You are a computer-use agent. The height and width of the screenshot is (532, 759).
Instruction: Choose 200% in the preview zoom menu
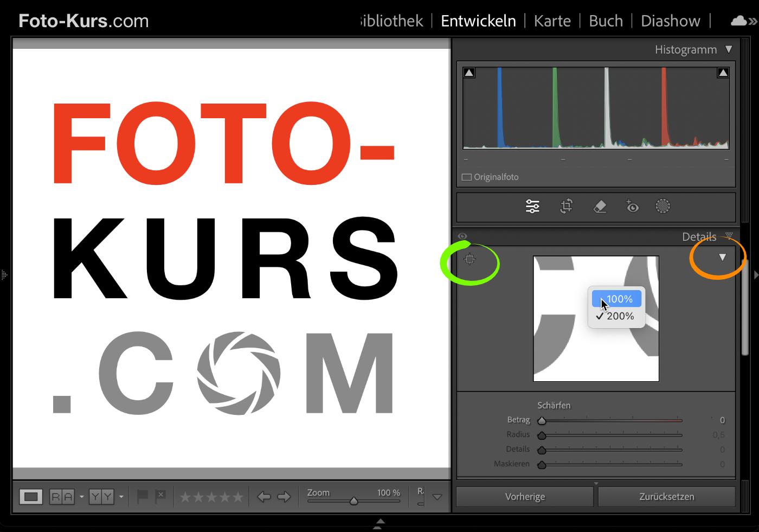coord(616,316)
